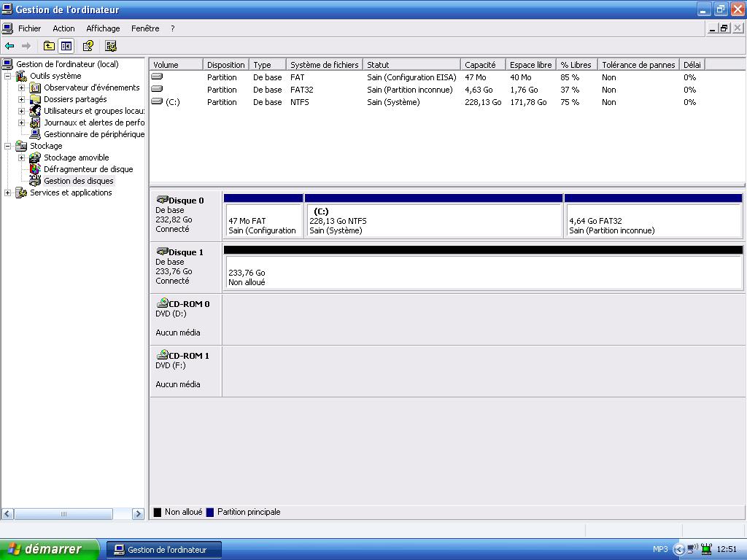This screenshot has height=560, width=747.
Task: Open the Action menu
Action: tap(64, 28)
